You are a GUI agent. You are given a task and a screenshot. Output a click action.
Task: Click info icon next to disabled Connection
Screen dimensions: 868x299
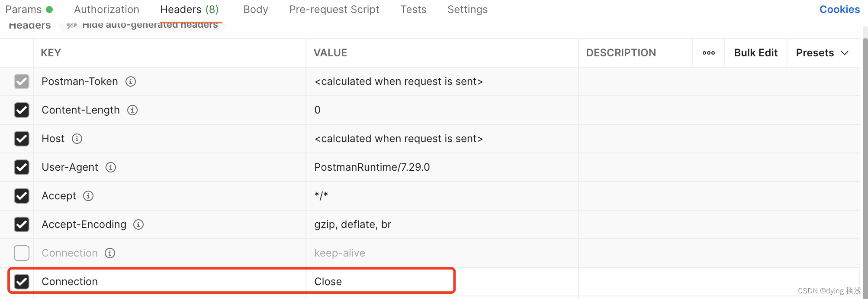tap(110, 253)
